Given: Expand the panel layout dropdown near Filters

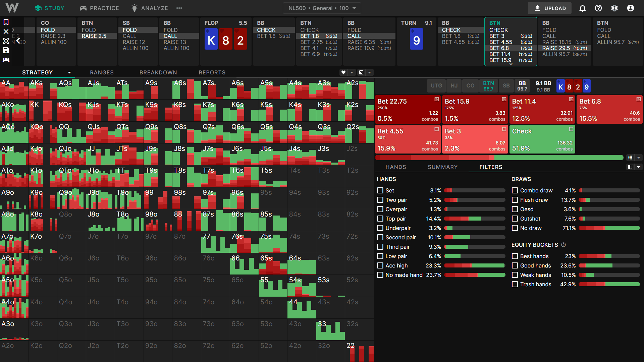Looking at the screenshot, I should point(638,167).
